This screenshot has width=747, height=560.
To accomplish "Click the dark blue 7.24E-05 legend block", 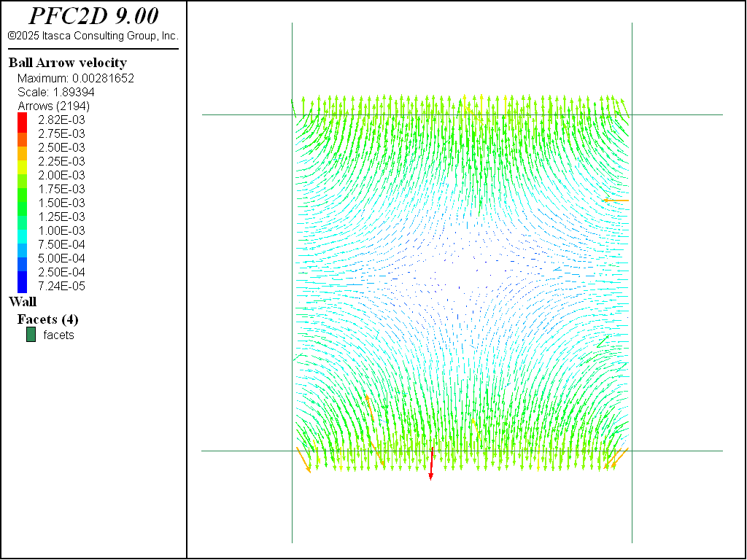I will [x=22, y=286].
